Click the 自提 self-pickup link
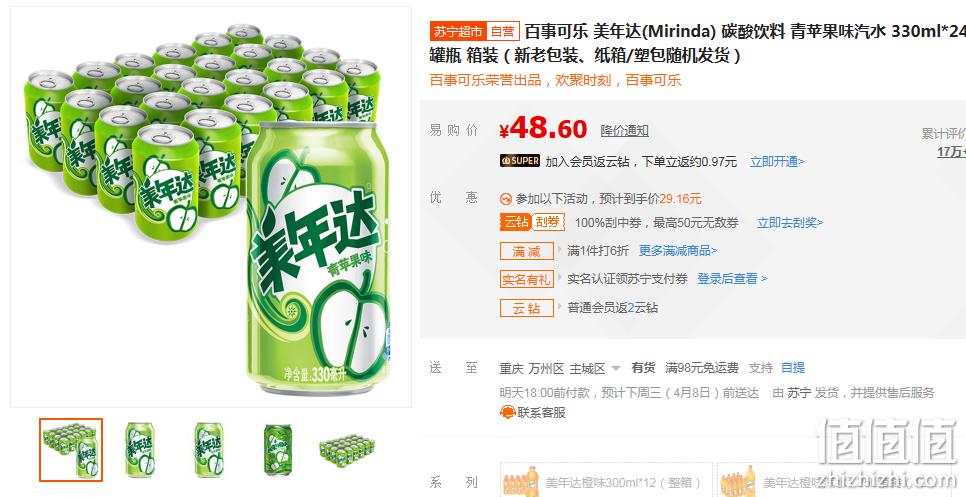The width and height of the screenshot is (966, 497). 793,368
